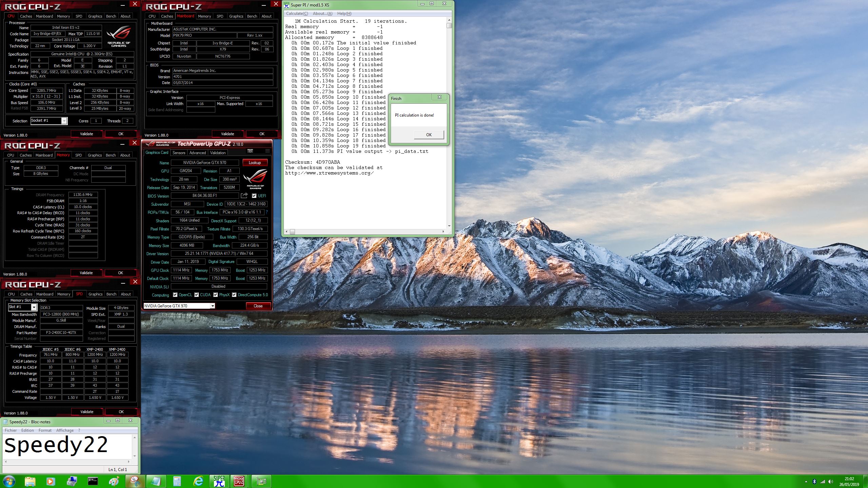Launch Internet Explorer from taskbar
This screenshot has height=488, width=868.
click(x=198, y=481)
